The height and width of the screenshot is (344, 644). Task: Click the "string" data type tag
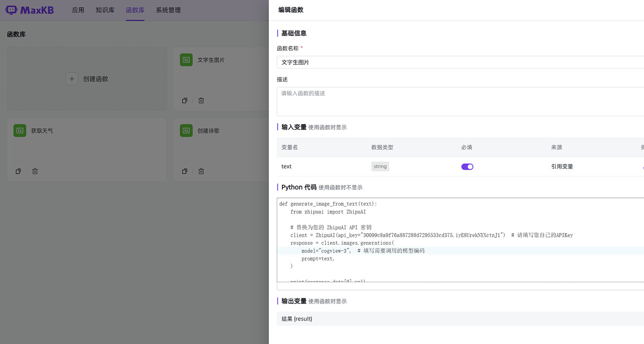pyautogui.click(x=380, y=166)
